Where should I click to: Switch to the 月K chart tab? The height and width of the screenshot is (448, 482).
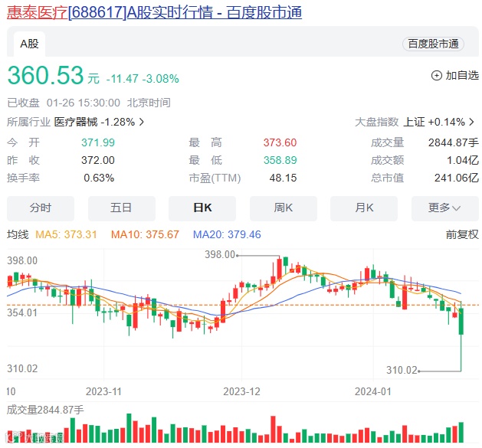coord(364,208)
